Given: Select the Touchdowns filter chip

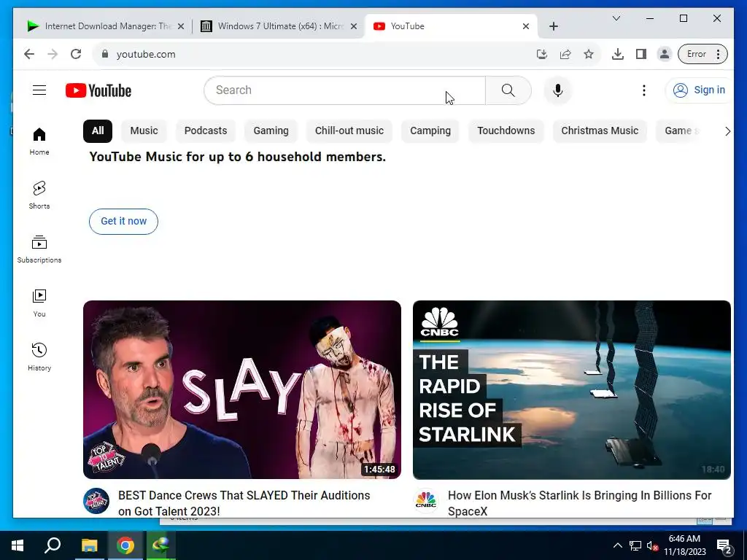Looking at the screenshot, I should tap(506, 131).
